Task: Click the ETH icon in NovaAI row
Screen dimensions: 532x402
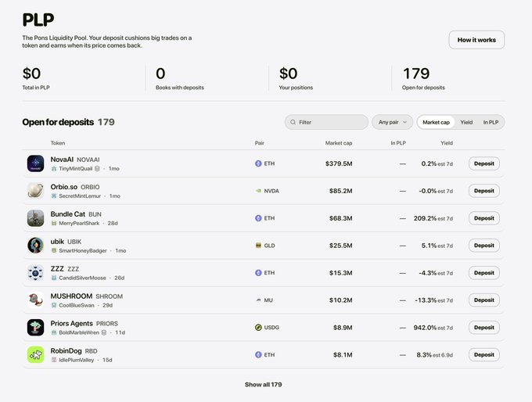Action: click(x=258, y=163)
